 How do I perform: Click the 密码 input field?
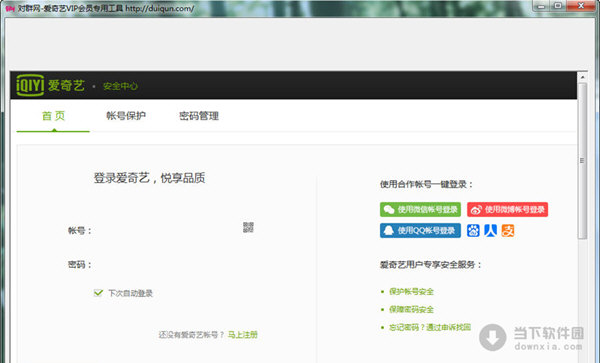click(174, 264)
